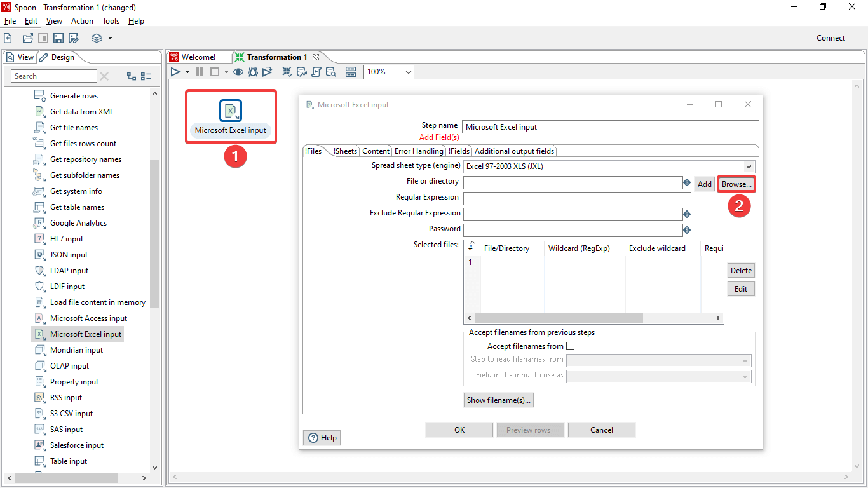Click the Impact analysis icon
Image resolution: width=868 pixels, height=488 pixels.
tap(302, 72)
